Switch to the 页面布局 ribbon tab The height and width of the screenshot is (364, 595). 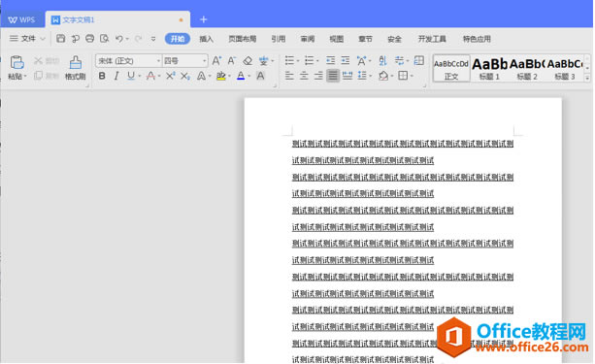coord(242,39)
